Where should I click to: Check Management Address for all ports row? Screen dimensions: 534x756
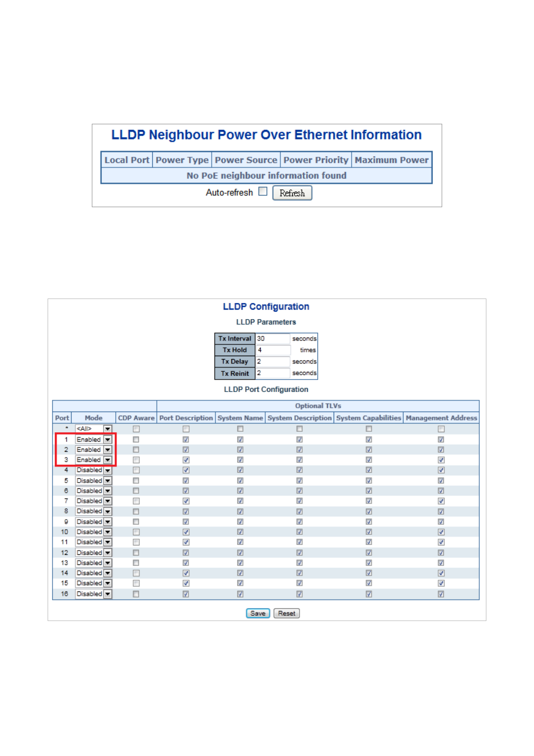[x=441, y=429]
